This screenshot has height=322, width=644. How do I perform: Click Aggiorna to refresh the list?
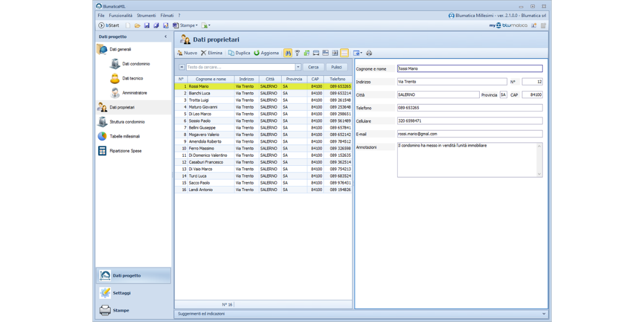click(x=266, y=53)
